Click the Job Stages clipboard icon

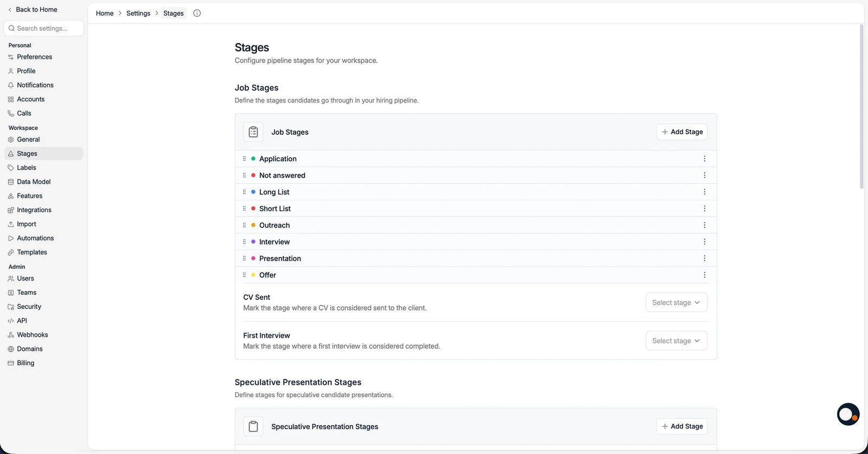click(x=253, y=132)
